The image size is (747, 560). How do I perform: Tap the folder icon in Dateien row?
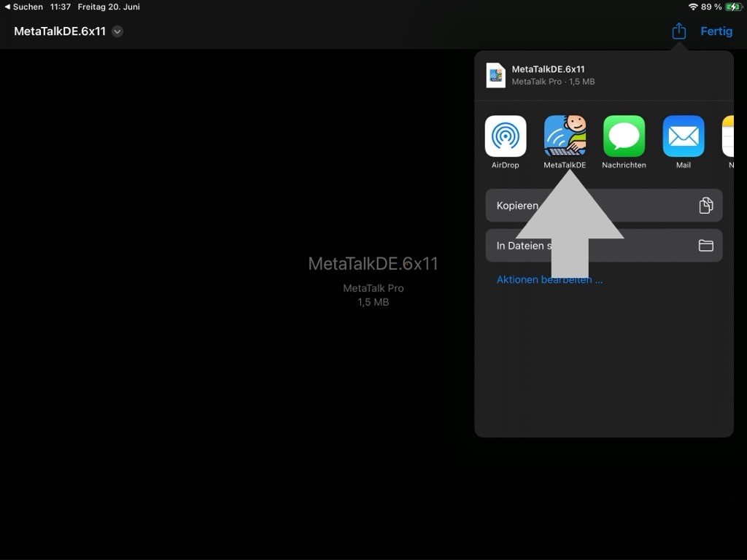pyautogui.click(x=705, y=245)
